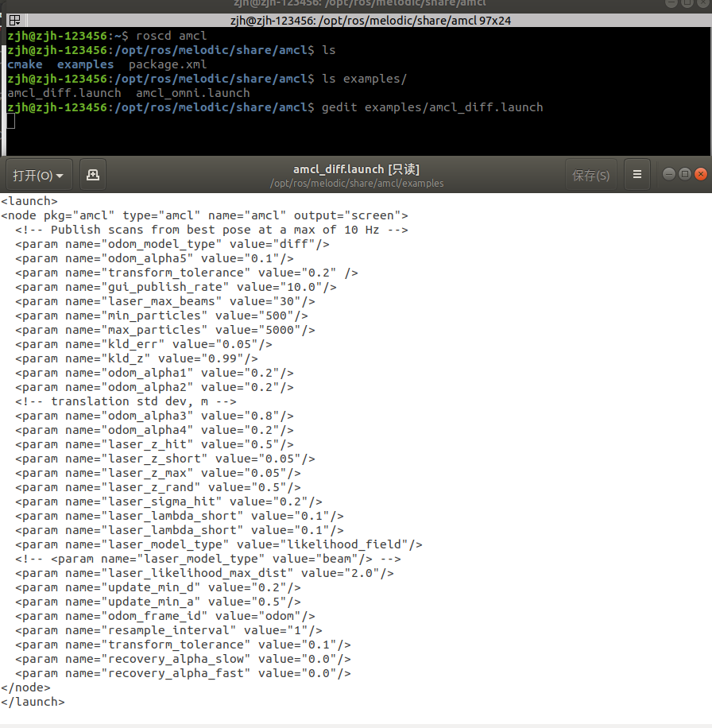Click the gui_publish_rate param line
This screenshot has height=728, width=712.
176,287
